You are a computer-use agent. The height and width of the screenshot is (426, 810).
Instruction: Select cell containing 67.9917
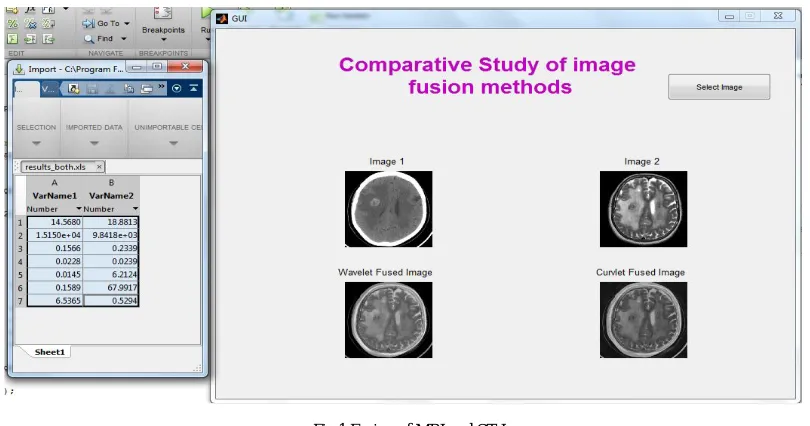pos(111,288)
